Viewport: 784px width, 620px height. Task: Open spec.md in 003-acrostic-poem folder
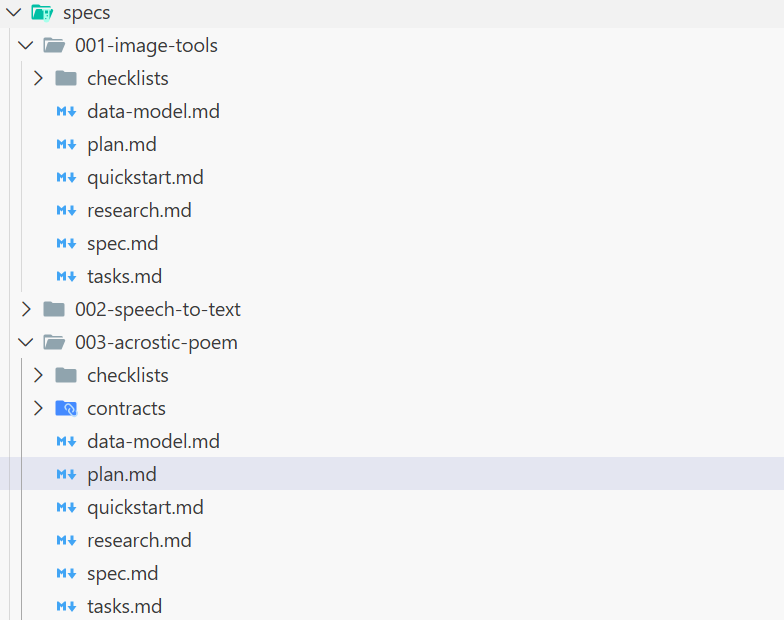coord(122,574)
